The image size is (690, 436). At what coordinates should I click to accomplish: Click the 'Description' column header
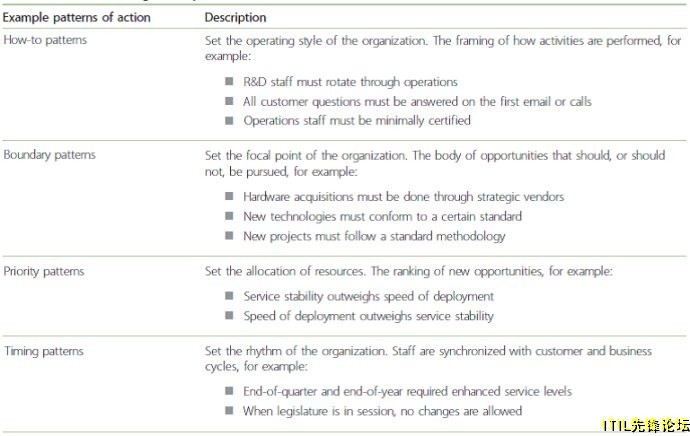(x=235, y=18)
